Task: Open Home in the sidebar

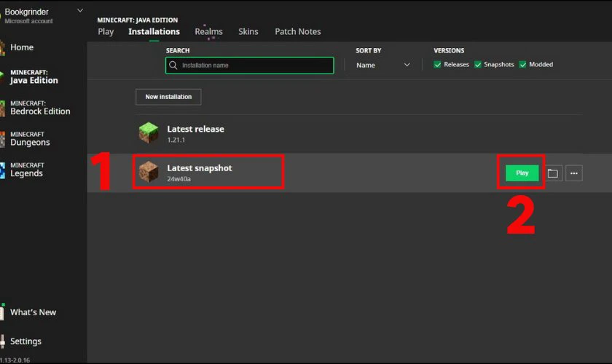Action: (x=22, y=47)
